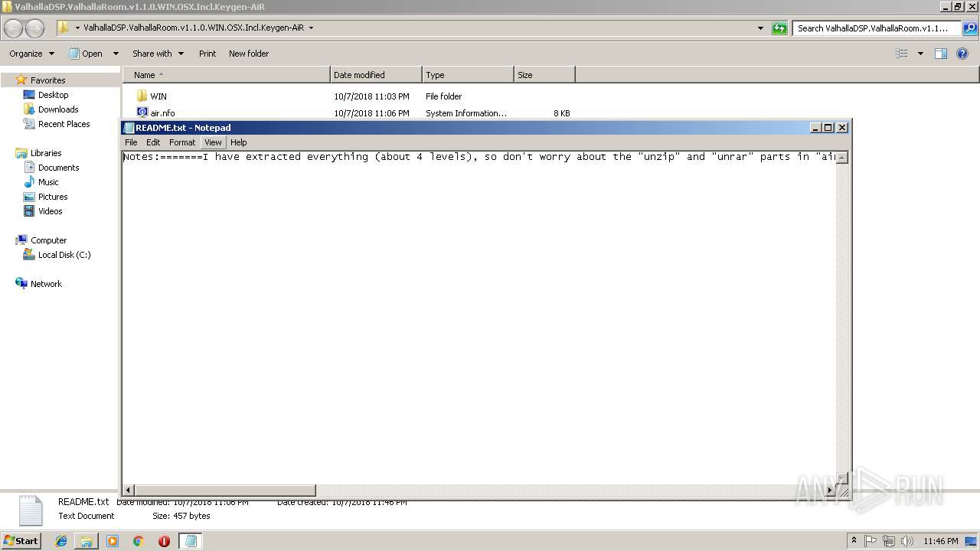Sort by Name column header

[x=227, y=75]
